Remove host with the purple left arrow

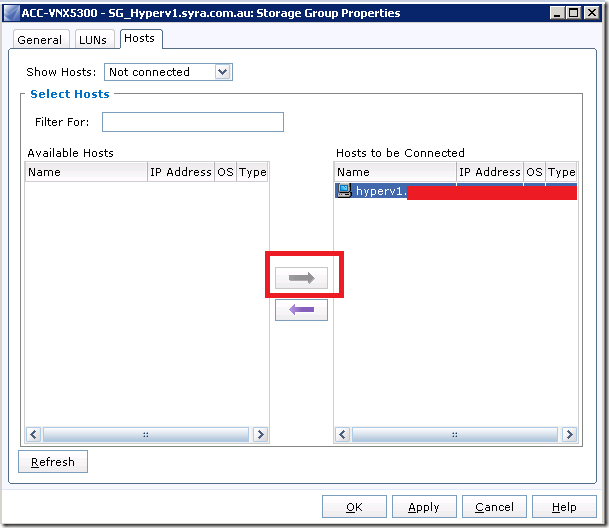pos(301,310)
